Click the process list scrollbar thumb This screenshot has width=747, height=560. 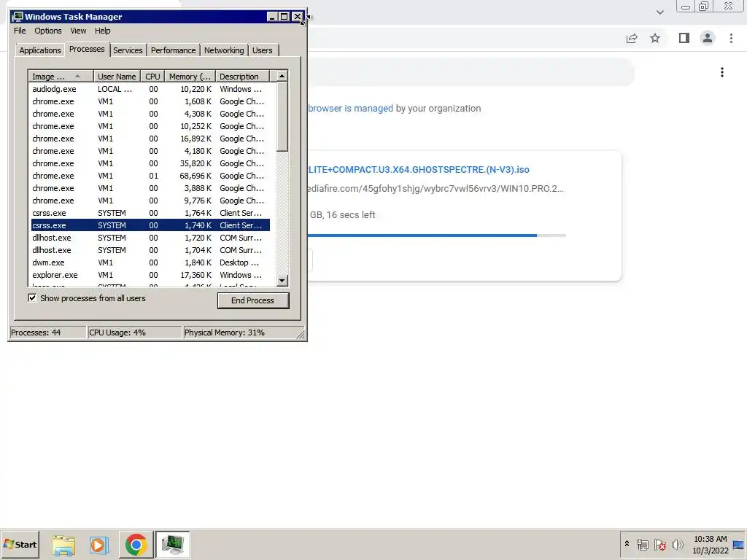(x=282, y=117)
